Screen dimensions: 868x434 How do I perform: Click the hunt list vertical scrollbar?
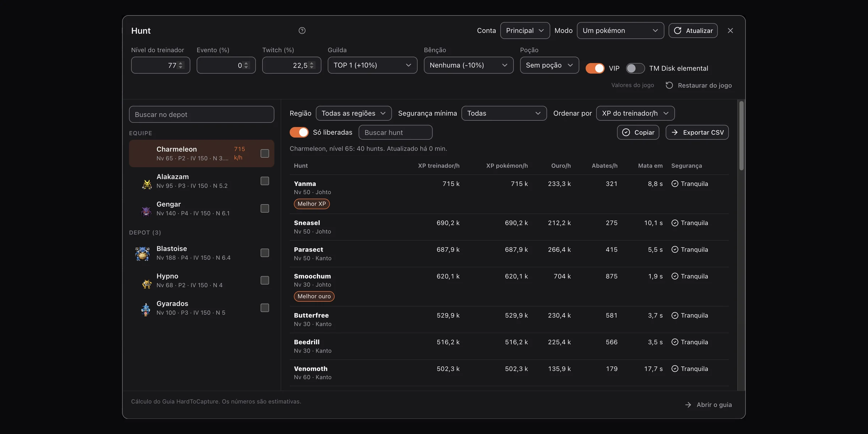pos(741,136)
